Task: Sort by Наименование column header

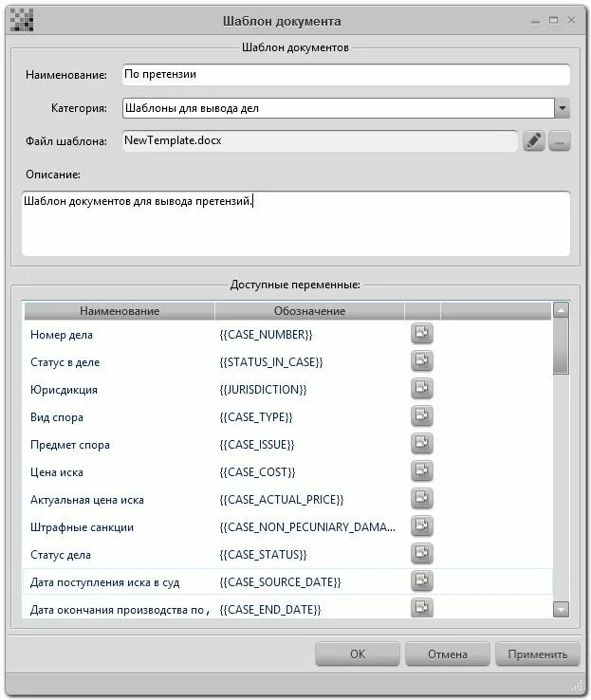Action: click(x=120, y=311)
